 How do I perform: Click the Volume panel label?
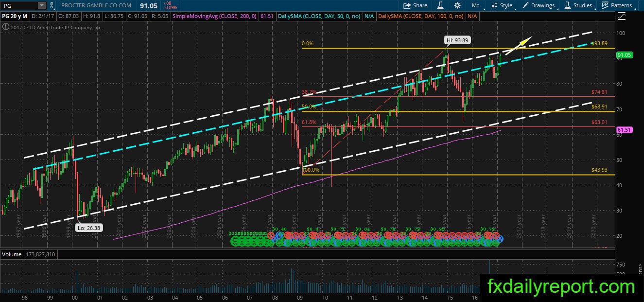(11, 254)
